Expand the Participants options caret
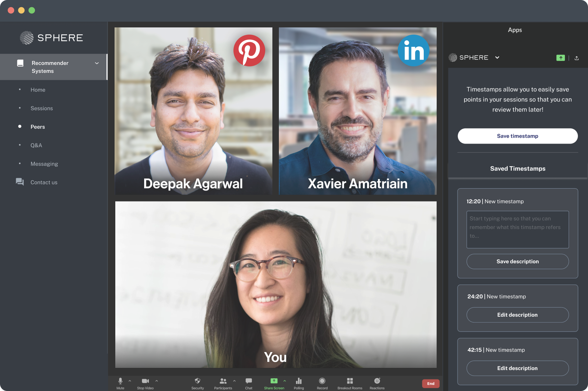The image size is (588, 391). pos(235,381)
